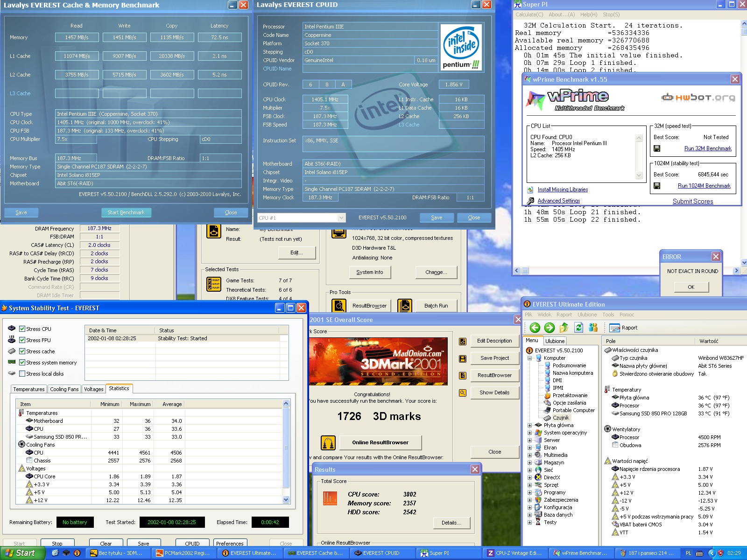Click the ResultBrowser magnifier icon in Pro Tools

coord(338,306)
